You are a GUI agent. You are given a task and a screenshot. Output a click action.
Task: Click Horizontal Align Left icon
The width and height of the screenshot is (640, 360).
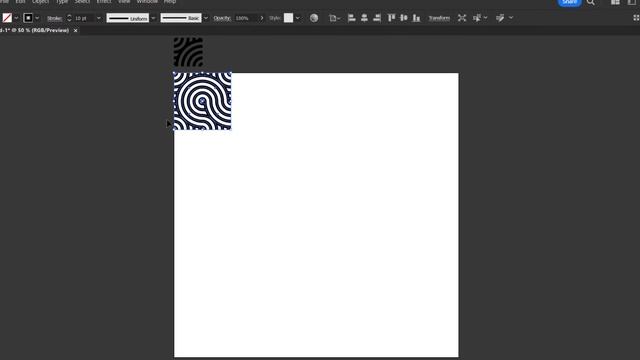pyautogui.click(x=351, y=18)
